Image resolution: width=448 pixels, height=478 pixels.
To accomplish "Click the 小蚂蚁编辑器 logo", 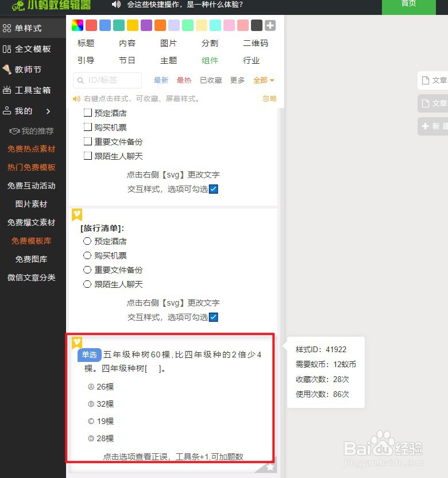I will pyautogui.click(x=51, y=5).
